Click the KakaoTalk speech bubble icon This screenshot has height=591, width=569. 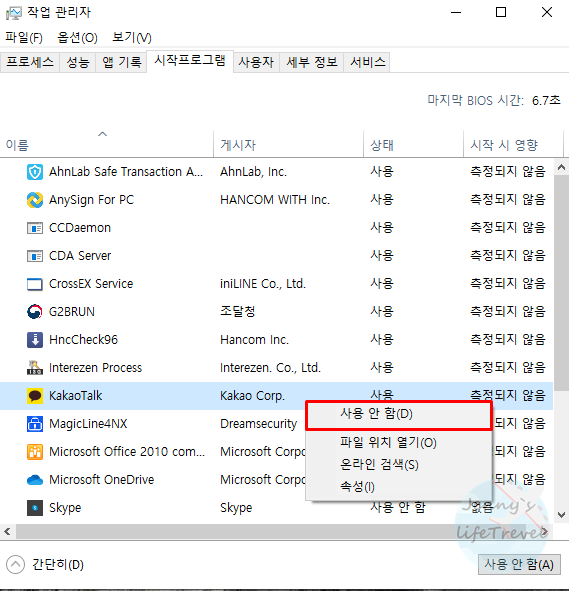35,396
